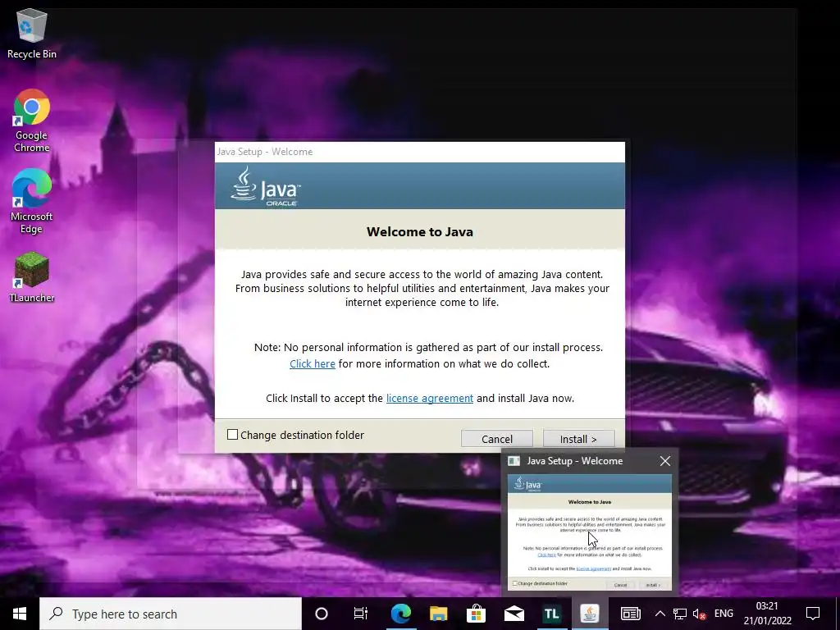Select the Java Setup window preview thumbnail

[589, 532]
